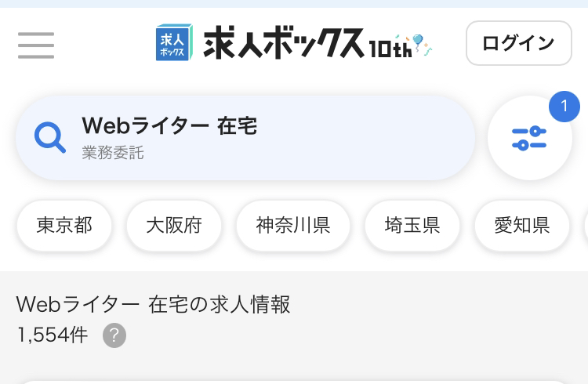Choose the 埼玉県 area chip
The height and width of the screenshot is (384, 588).
point(412,226)
